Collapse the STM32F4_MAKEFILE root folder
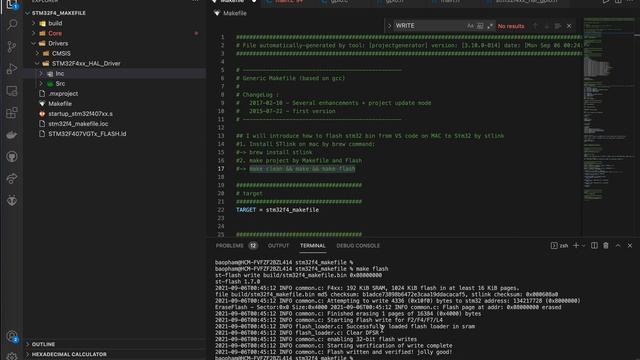This screenshot has height=360, width=640. [x=27, y=13]
